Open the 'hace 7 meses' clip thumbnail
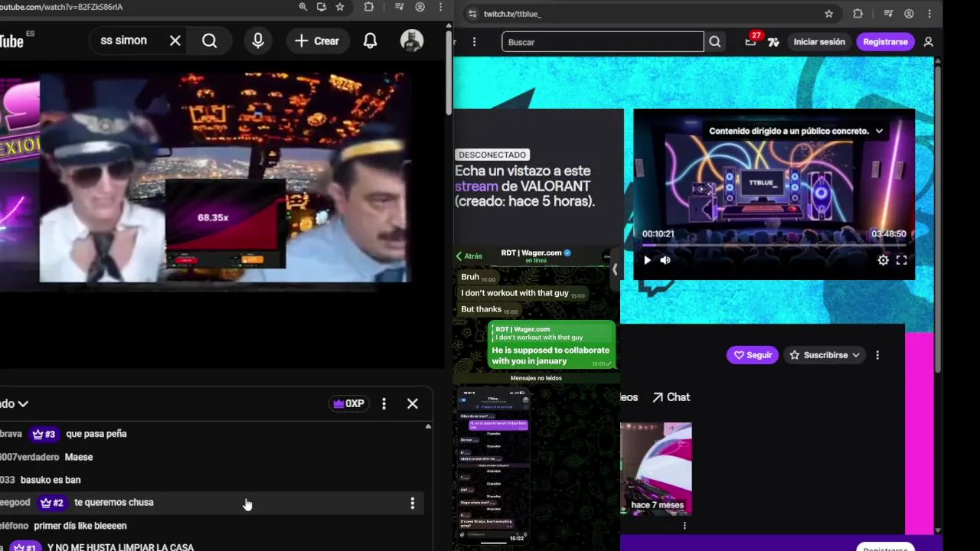980x551 pixels. click(656, 468)
